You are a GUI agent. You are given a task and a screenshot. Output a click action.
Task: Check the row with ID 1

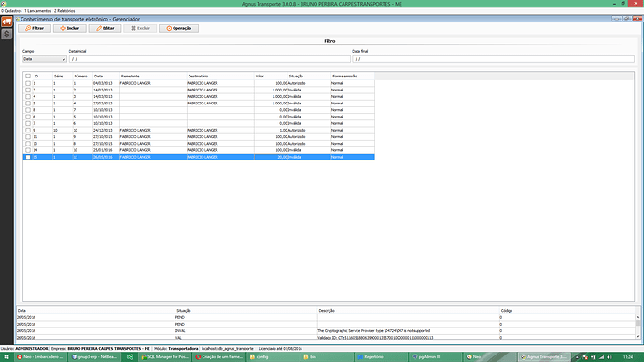28,83
